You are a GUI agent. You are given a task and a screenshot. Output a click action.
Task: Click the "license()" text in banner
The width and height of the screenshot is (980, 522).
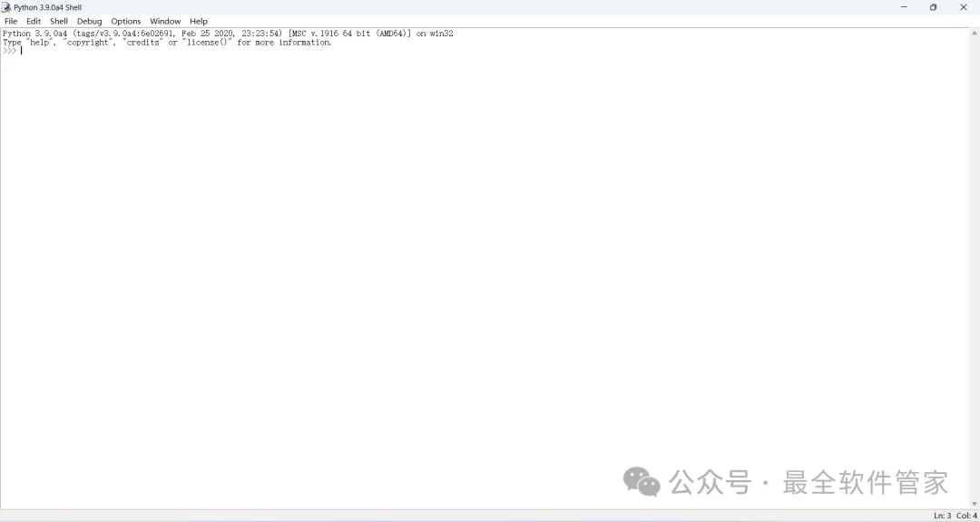click(208, 43)
